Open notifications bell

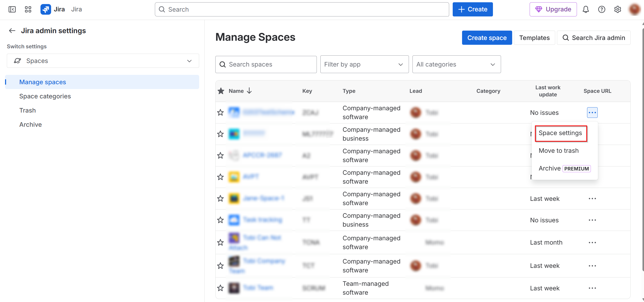(x=586, y=9)
